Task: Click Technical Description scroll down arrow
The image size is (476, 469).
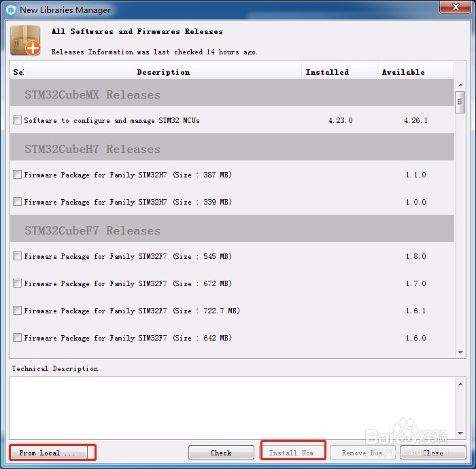Action: point(460,433)
